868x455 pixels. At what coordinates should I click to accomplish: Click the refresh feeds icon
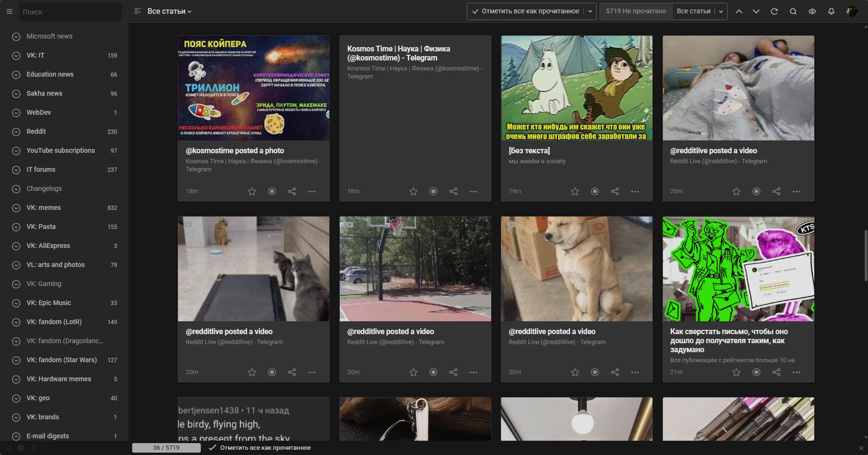pyautogui.click(x=774, y=11)
